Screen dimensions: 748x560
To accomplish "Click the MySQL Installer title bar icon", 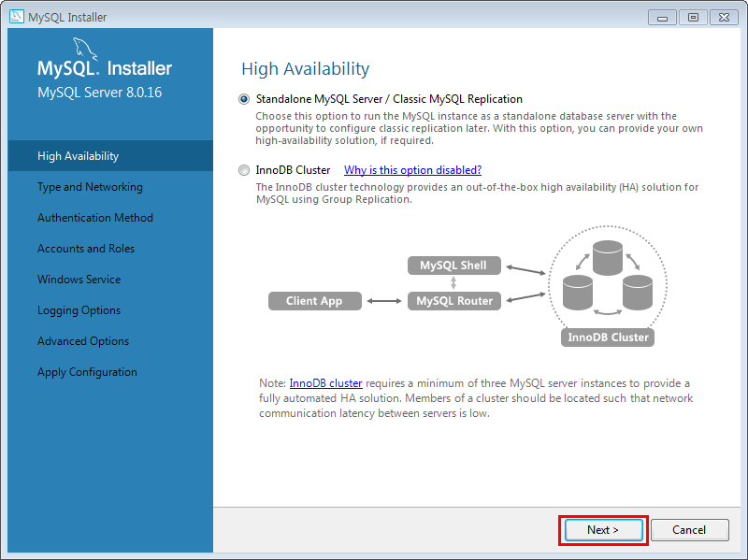I will point(17,17).
